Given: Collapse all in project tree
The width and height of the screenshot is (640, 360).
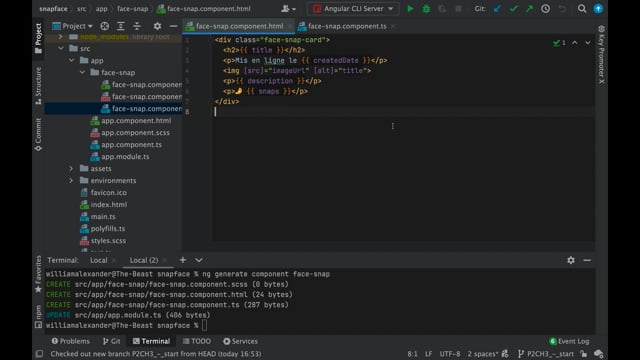Looking at the screenshot, I should point(137,26).
